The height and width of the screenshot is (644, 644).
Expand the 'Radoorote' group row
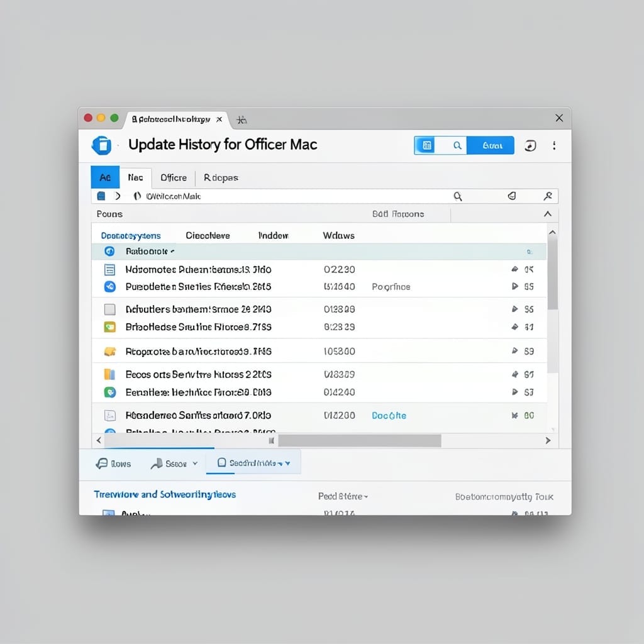(x=319, y=252)
